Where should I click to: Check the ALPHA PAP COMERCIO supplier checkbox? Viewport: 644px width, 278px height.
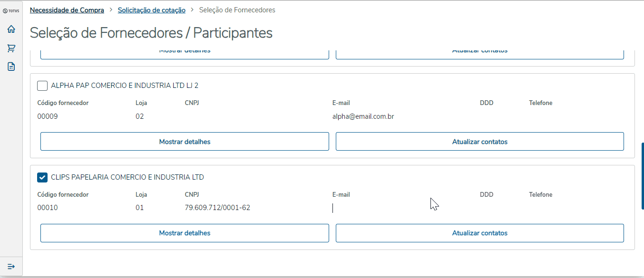click(x=42, y=86)
